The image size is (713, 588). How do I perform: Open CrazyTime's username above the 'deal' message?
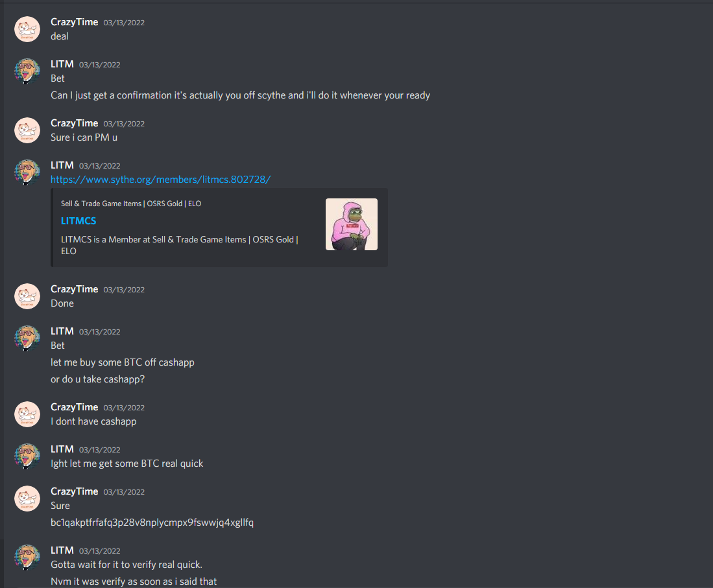pyautogui.click(x=74, y=22)
